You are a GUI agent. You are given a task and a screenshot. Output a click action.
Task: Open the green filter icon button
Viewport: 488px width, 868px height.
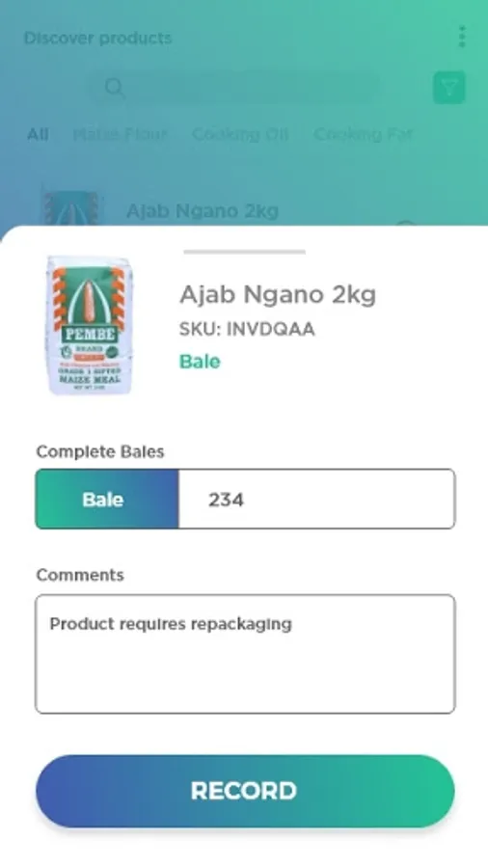pyautogui.click(x=448, y=88)
